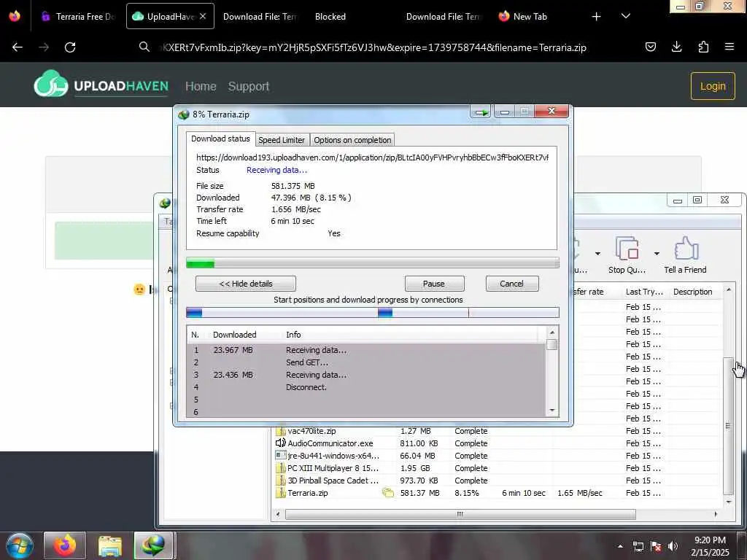
Task: Click the Info column header in connections
Action: point(293,335)
